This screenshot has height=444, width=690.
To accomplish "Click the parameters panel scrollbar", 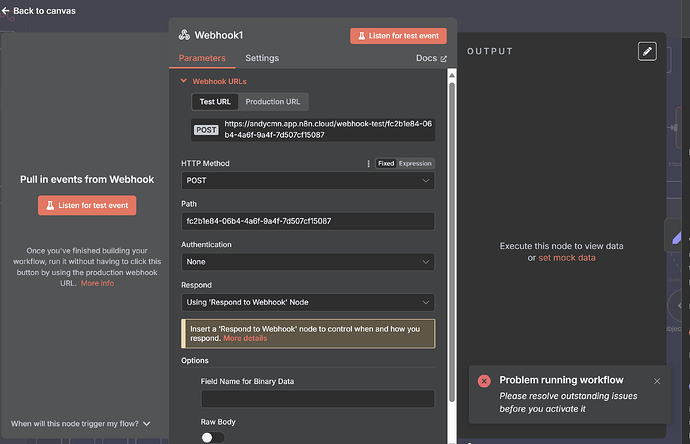I will point(452,242).
